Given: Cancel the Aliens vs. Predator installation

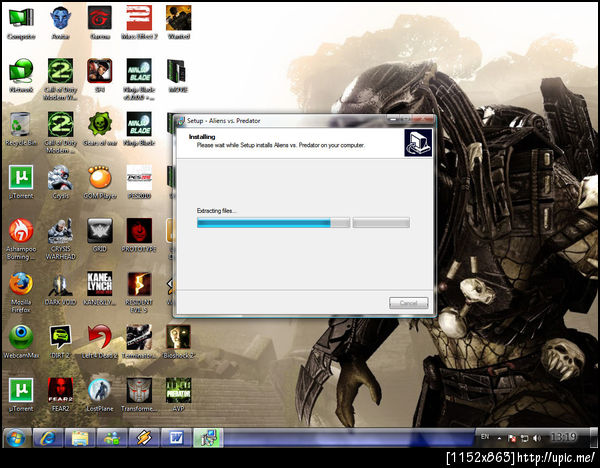Looking at the screenshot, I should tap(408, 303).
